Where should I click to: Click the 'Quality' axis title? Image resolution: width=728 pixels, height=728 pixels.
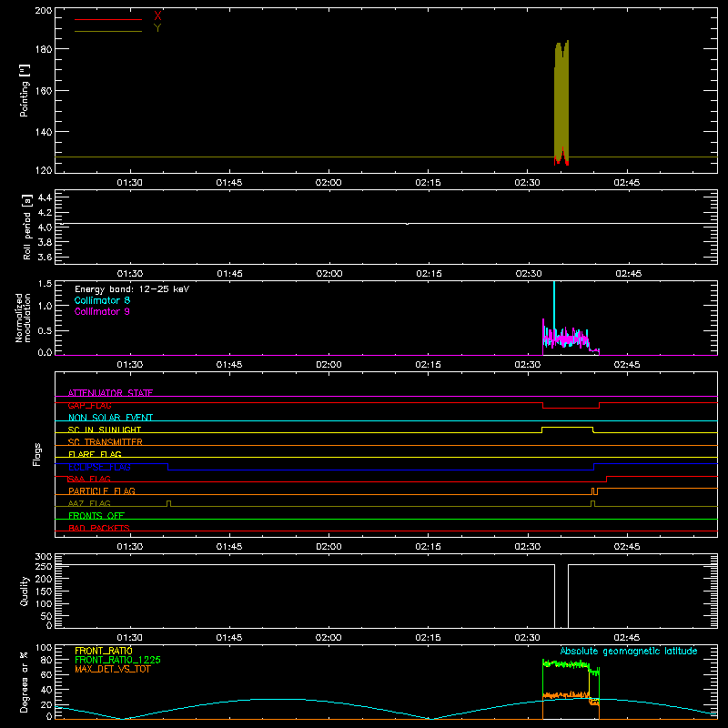(x=25, y=591)
